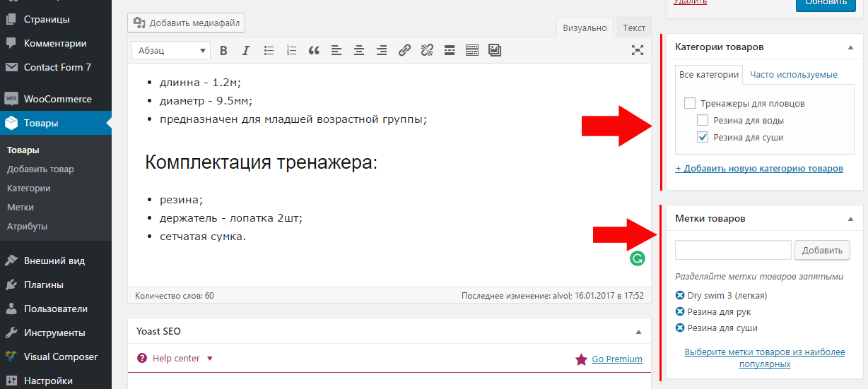
Task: Click Выберите метки из наиболее популярных link
Action: (765, 359)
